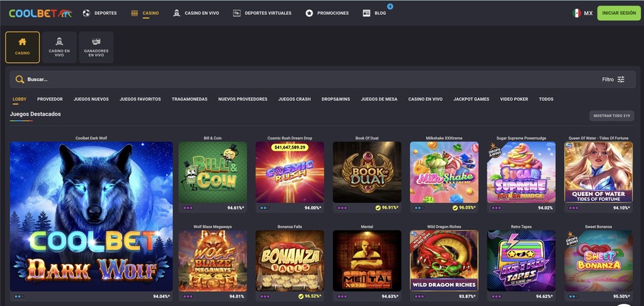Click the Casino en Vivo dealer icon in the header
Viewport: 644px width, 306px height.
(177, 13)
